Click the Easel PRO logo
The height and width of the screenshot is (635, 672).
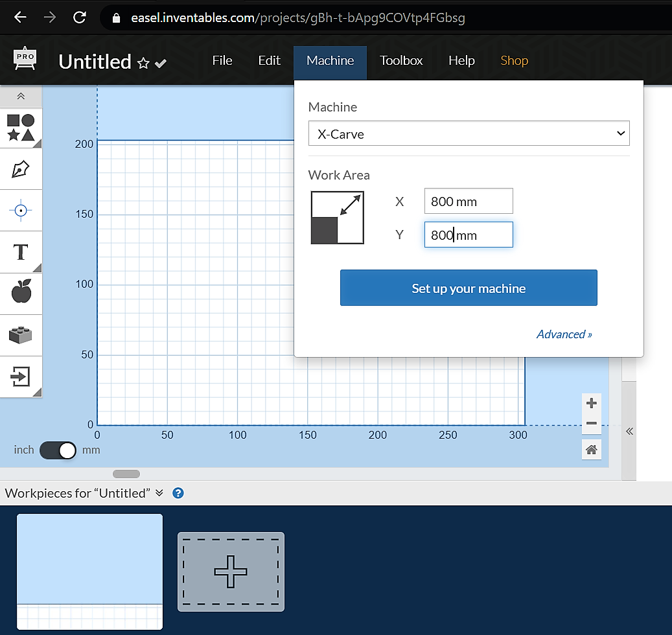(x=25, y=59)
